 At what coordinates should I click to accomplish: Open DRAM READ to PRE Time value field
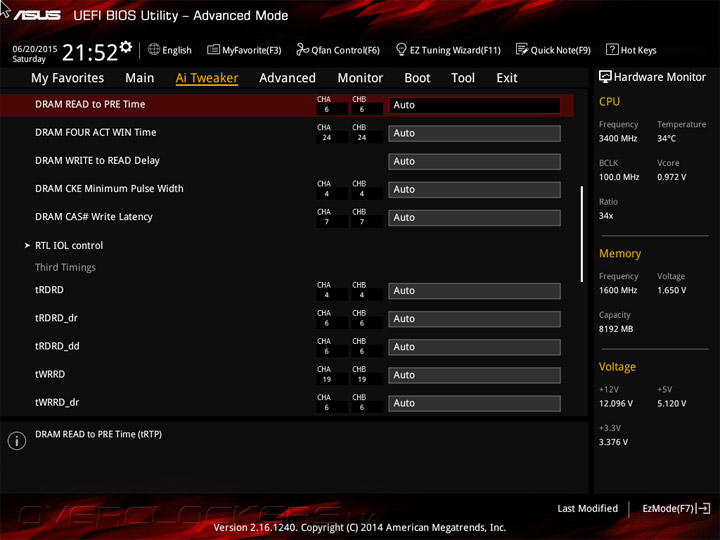tap(474, 105)
